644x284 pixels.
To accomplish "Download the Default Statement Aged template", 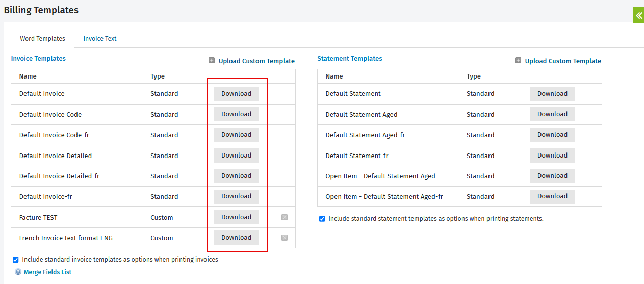I will tap(552, 114).
